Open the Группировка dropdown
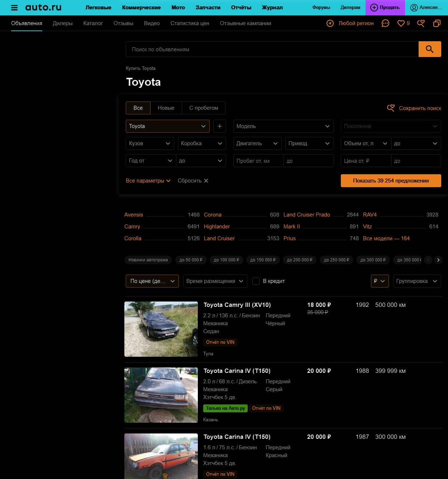448x479 pixels. [x=417, y=281]
